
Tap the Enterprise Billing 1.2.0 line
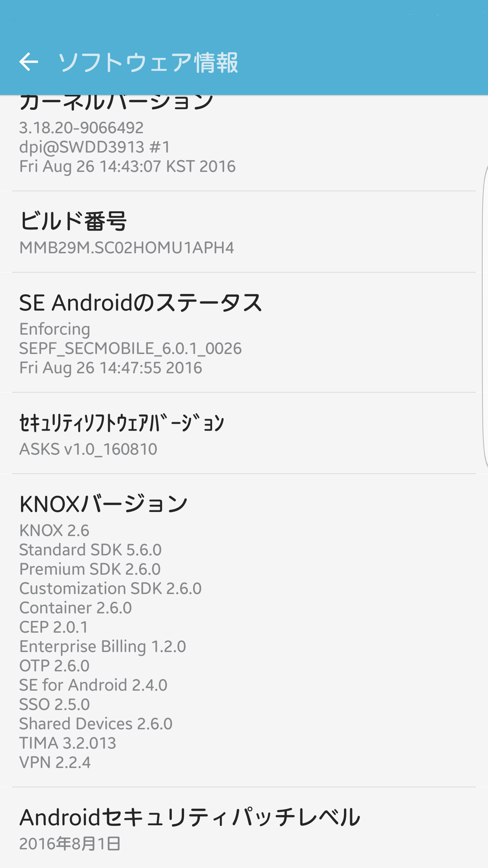(x=103, y=647)
